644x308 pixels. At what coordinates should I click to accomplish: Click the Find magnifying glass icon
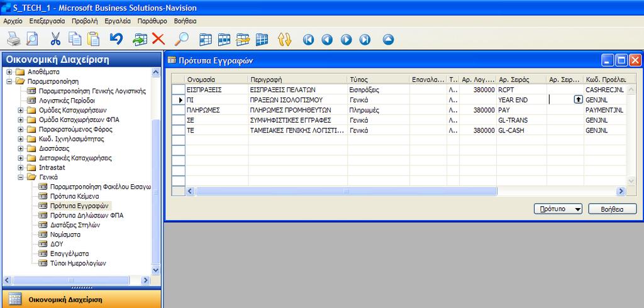pos(181,40)
